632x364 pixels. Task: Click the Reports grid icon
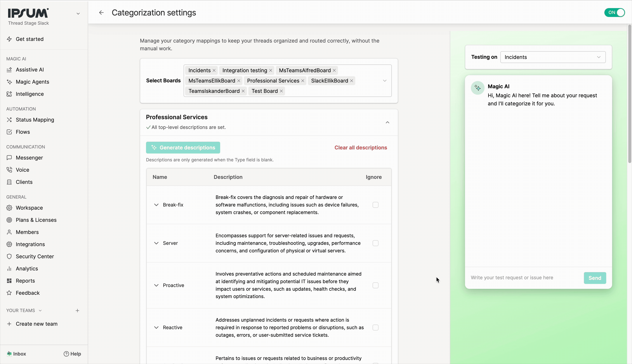pos(9,281)
